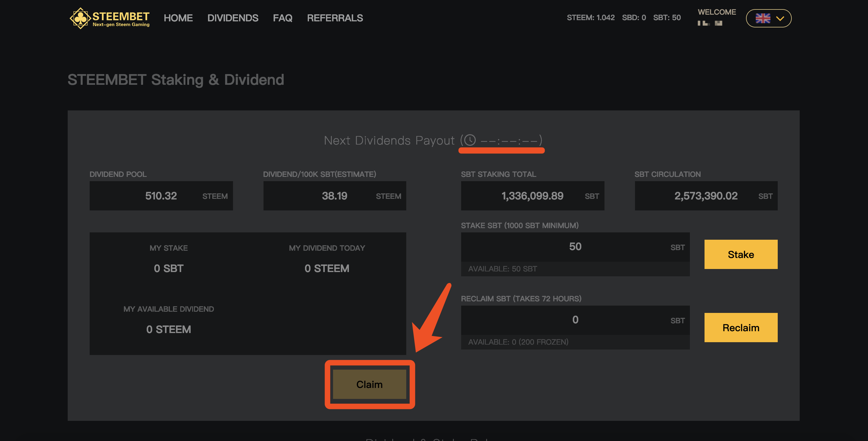Click the WELCOME username label
The width and height of the screenshot is (868, 441).
click(x=717, y=12)
